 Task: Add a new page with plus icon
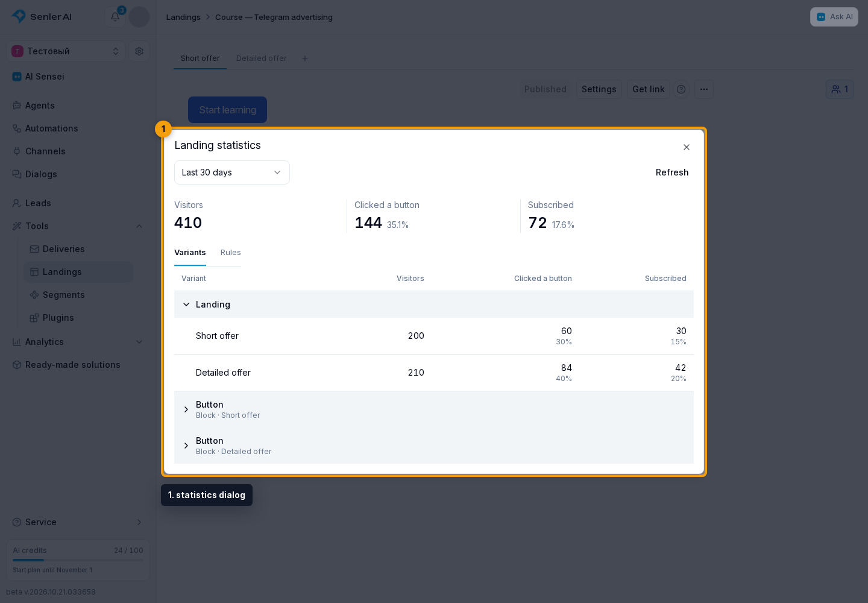(305, 58)
